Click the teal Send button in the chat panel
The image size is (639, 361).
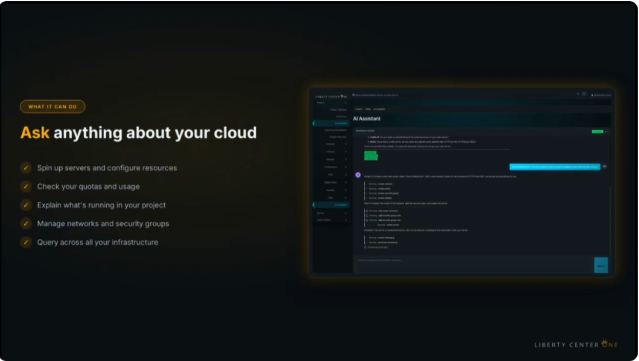pos(601,265)
